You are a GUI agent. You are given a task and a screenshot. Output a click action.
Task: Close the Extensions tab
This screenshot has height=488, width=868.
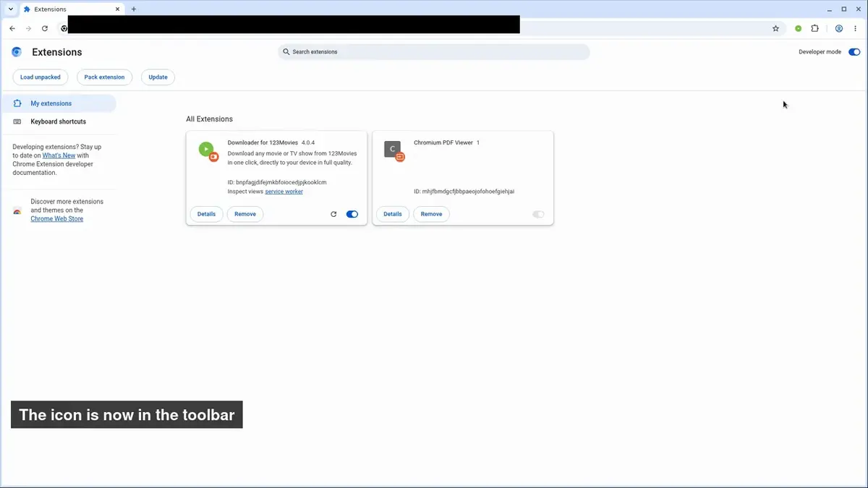coord(117,9)
